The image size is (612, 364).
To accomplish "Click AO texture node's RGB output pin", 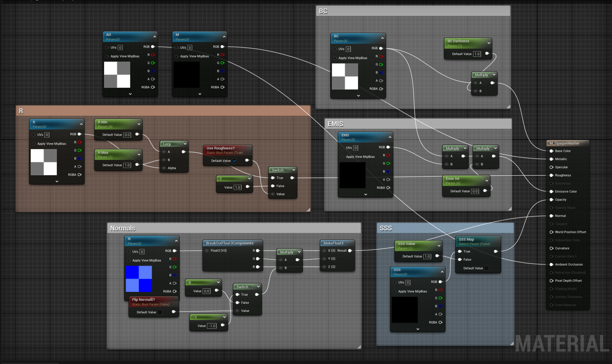I will pyautogui.click(x=153, y=47).
